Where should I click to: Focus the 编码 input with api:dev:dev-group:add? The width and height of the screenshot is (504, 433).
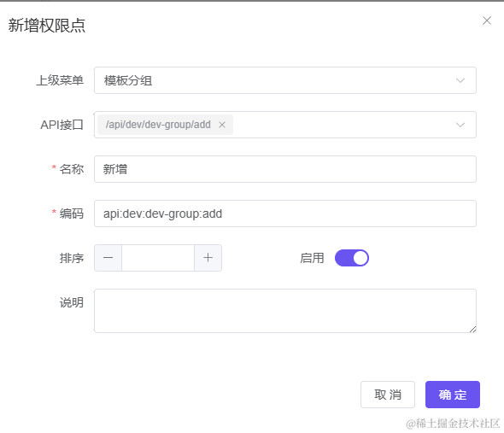click(x=285, y=214)
